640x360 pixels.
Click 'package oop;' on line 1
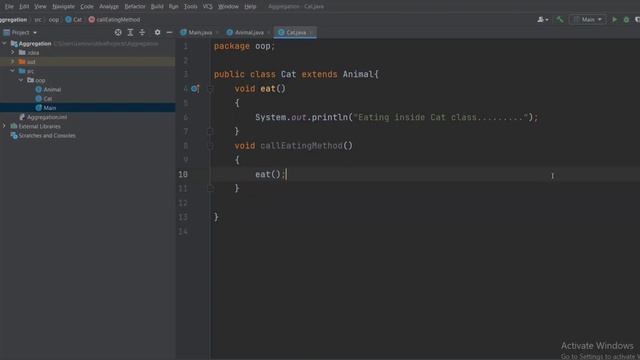pyautogui.click(x=244, y=46)
